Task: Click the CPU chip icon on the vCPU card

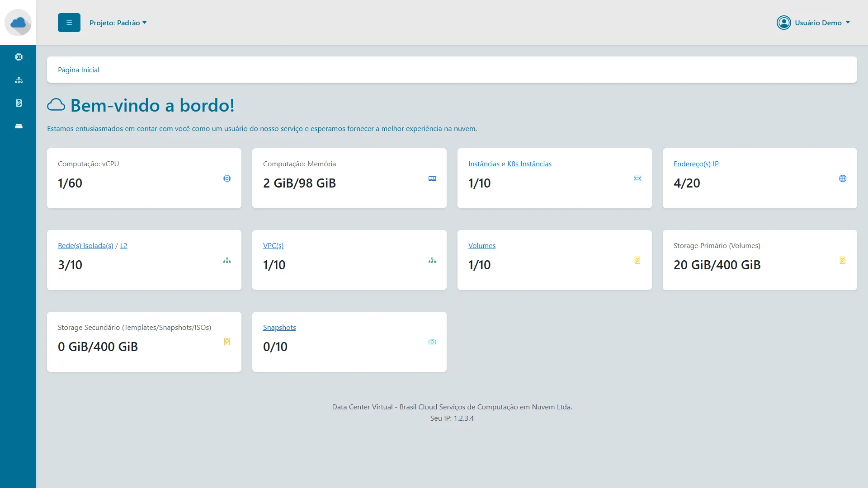Action: pos(227,178)
